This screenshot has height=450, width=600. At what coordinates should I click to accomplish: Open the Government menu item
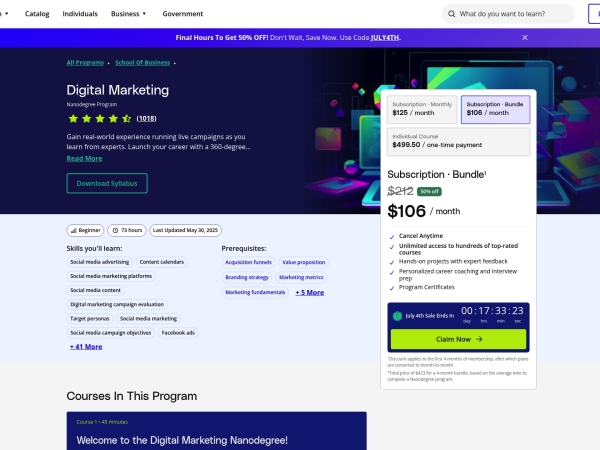pyautogui.click(x=183, y=14)
